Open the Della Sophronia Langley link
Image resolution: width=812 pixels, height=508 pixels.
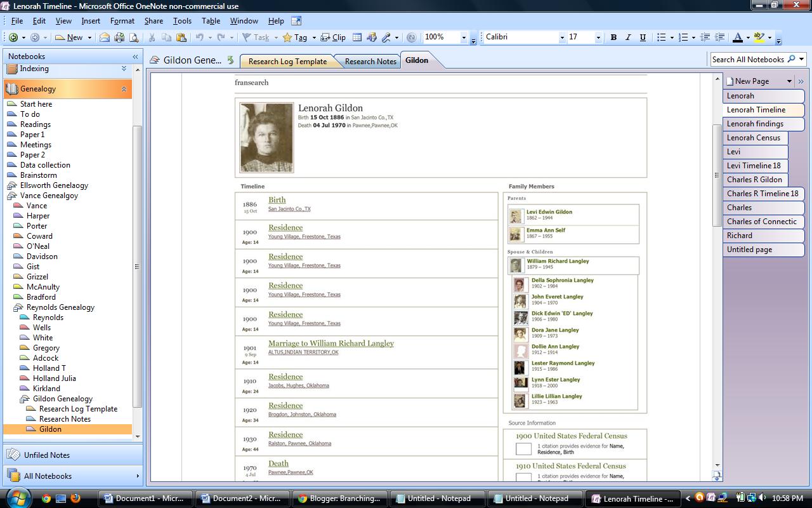click(x=563, y=280)
